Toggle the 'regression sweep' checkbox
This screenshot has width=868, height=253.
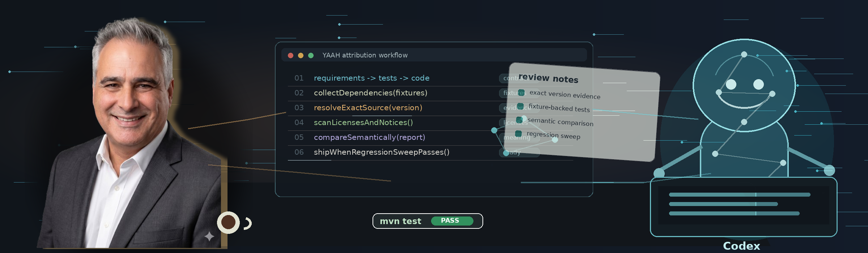pos(518,133)
